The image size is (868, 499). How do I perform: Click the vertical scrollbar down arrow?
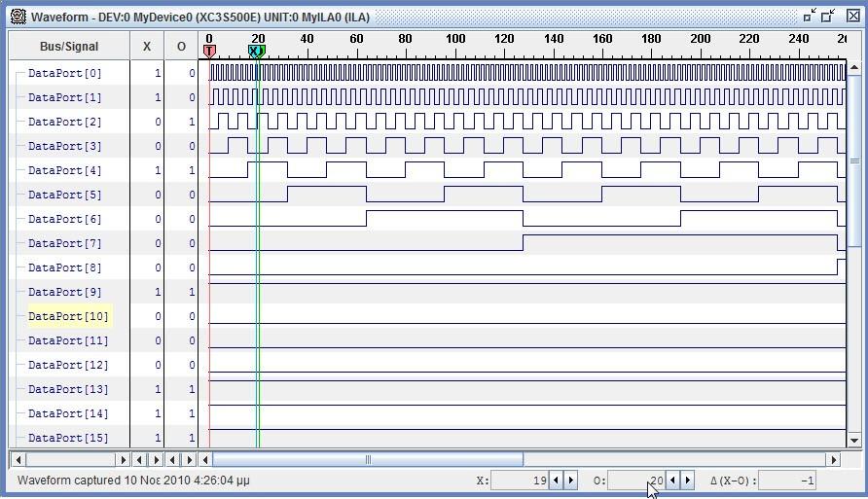click(x=854, y=441)
